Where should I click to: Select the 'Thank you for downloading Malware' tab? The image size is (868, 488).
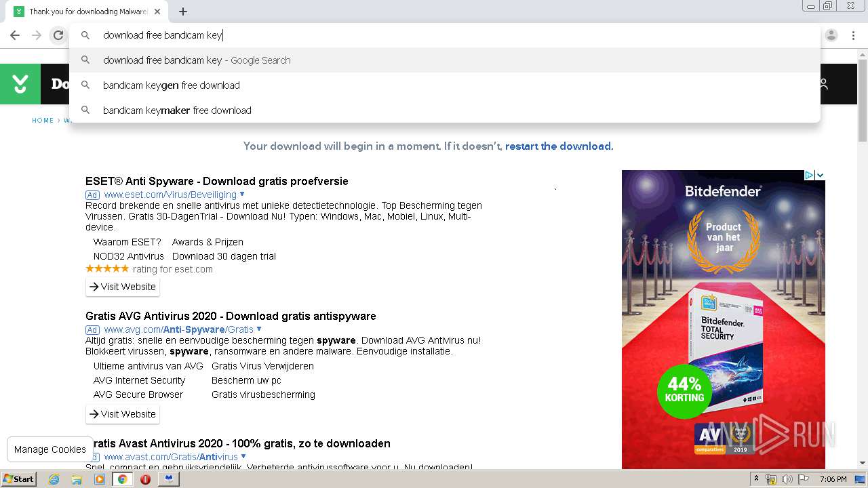click(x=87, y=12)
